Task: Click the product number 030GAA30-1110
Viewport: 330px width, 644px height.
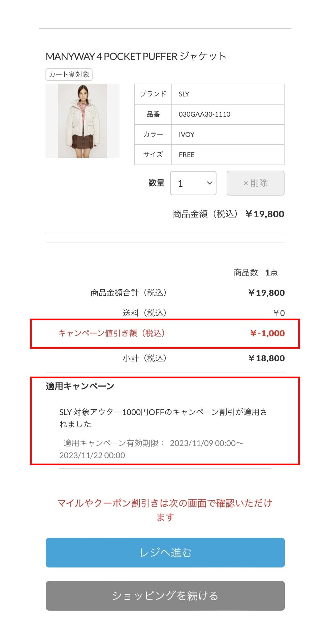Action: [204, 114]
